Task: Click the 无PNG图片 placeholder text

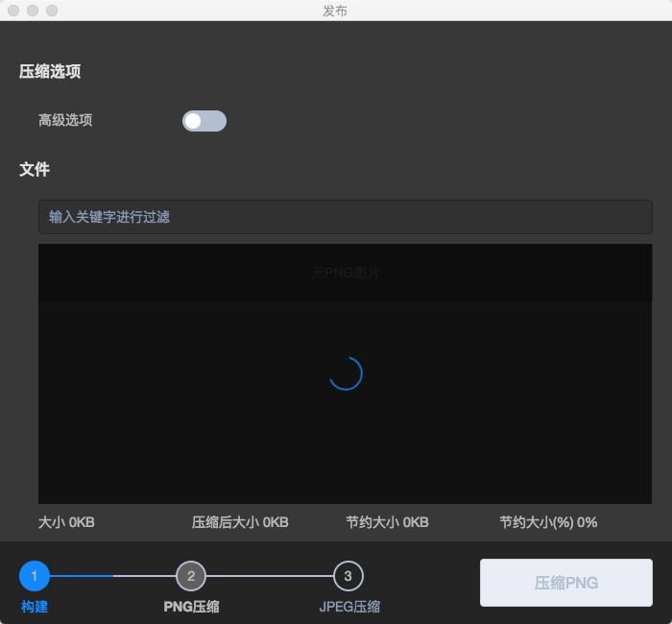Action: tap(346, 273)
